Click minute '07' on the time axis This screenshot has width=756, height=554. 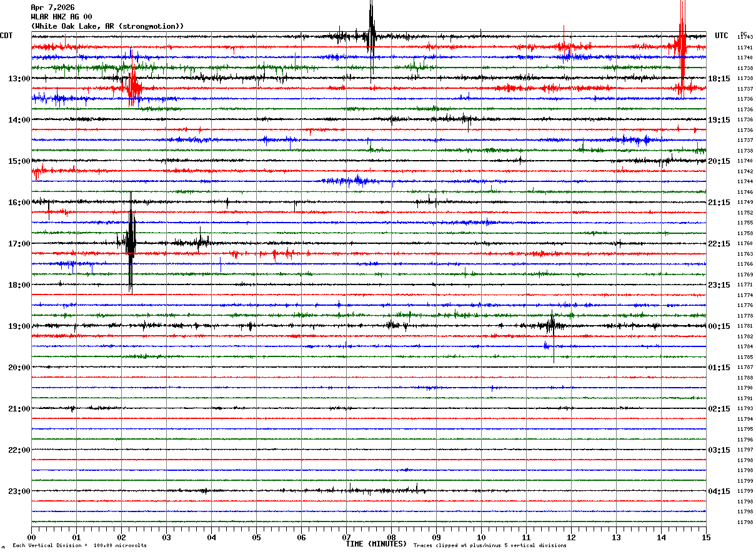click(x=346, y=537)
